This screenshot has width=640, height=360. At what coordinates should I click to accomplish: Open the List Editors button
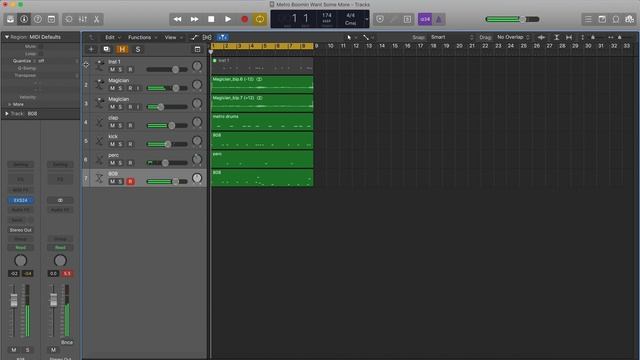click(x=588, y=19)
